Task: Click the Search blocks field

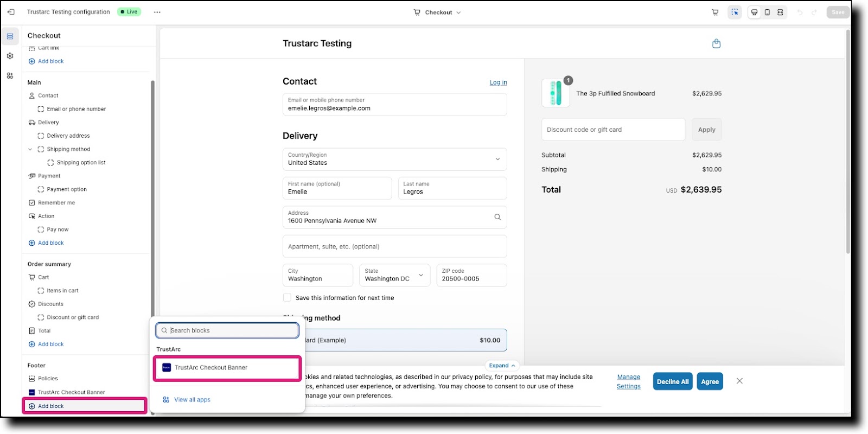Action: pos(227,330)
